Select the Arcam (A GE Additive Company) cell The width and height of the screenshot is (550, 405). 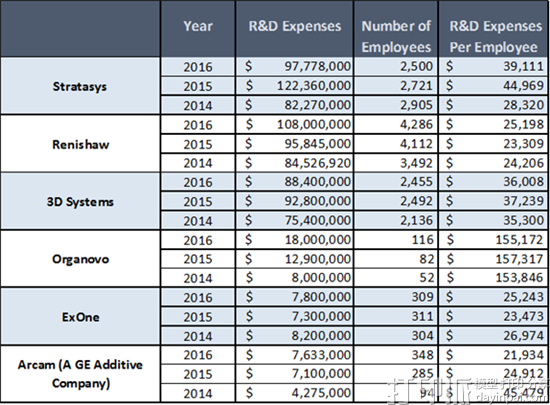tap(80, 374)
